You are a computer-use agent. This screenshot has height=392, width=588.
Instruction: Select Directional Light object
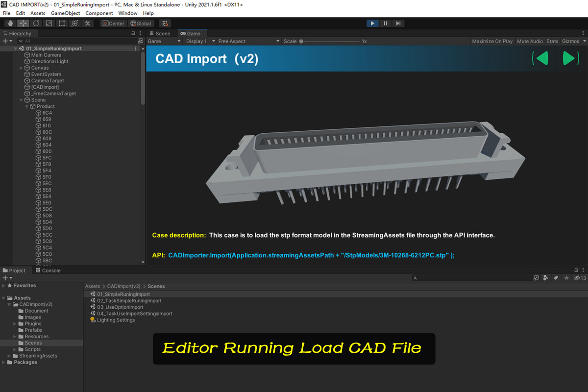46,61
